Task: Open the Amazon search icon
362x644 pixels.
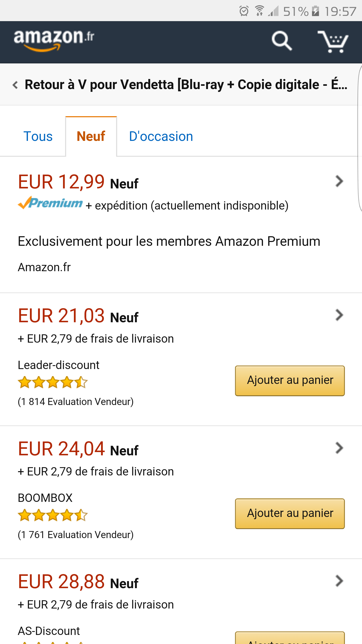Action: (282, 41)
